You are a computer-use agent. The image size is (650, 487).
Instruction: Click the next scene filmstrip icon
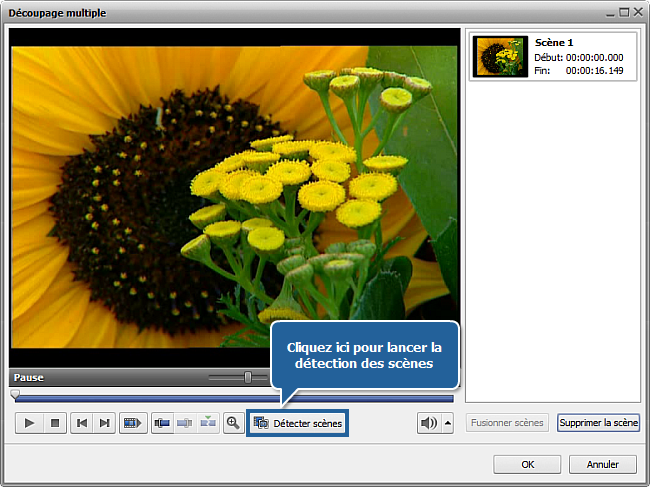(x=131, y=423)
